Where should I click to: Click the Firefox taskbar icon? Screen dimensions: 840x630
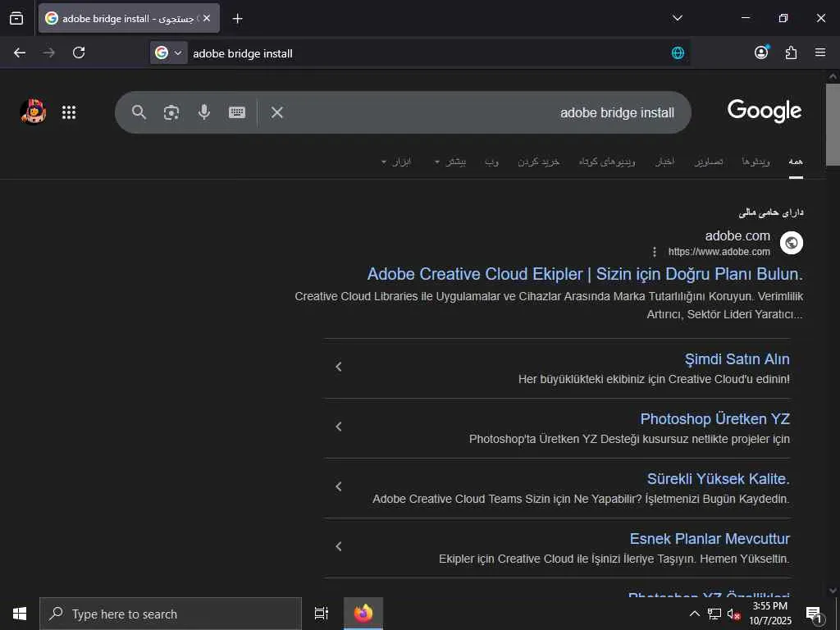pyautogui.click(x=363, y=614)
